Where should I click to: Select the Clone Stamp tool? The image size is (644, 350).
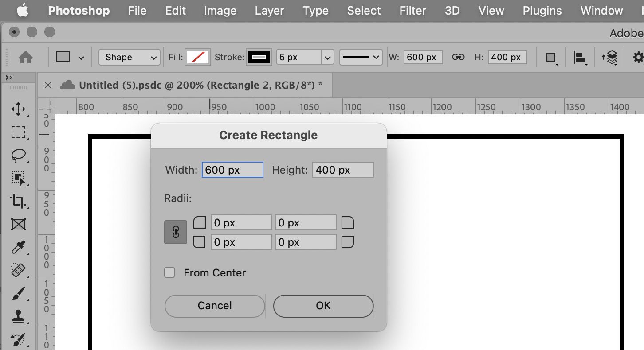click(x=18, y=317)
